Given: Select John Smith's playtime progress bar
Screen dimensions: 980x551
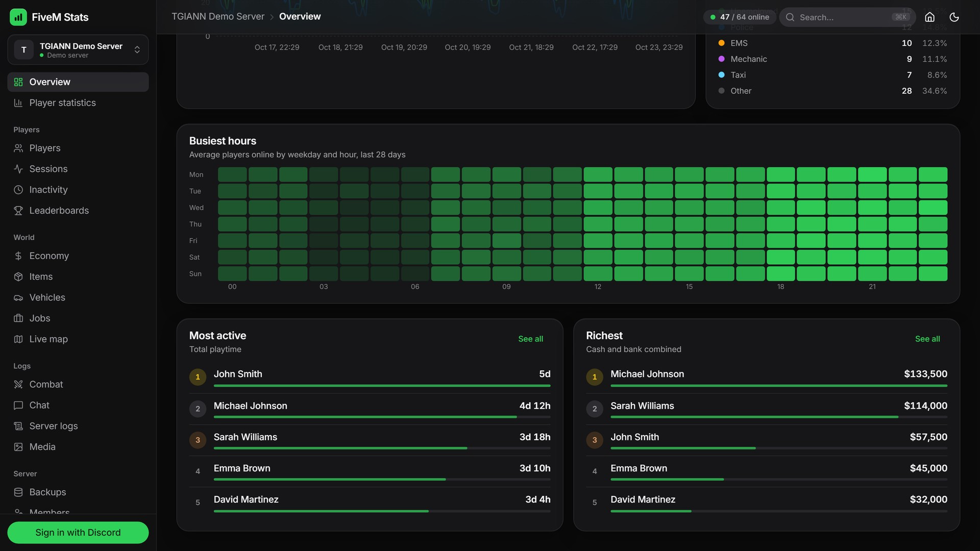Looking at the screenshot, I should pyautogui.click(x=382, y=386).
